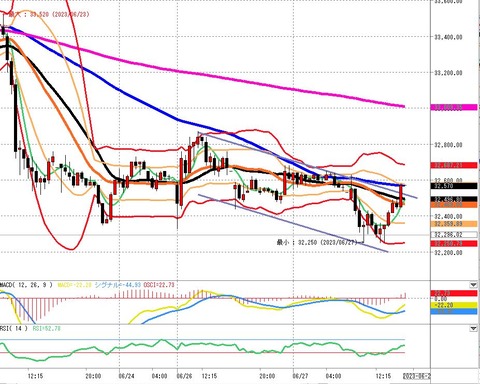This screenshot has height=384, width=480.
Task: Click the white 32,286.02 price label
Action: pos(454,234)
